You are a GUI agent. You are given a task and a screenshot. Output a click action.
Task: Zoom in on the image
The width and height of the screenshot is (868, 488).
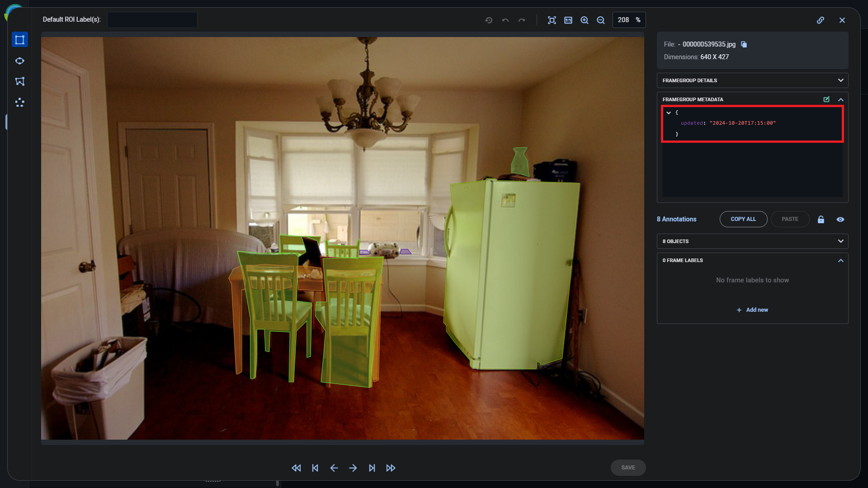tap(584, 20)
